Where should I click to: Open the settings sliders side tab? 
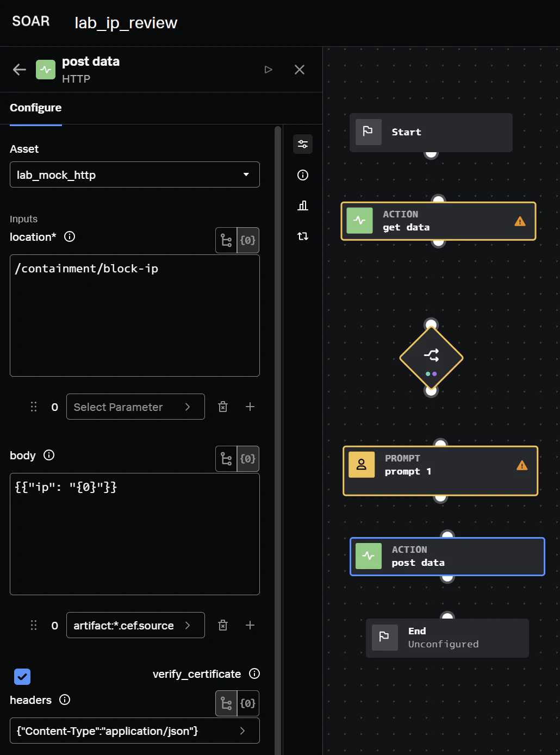pyautogui.click(x=303, y=144)
